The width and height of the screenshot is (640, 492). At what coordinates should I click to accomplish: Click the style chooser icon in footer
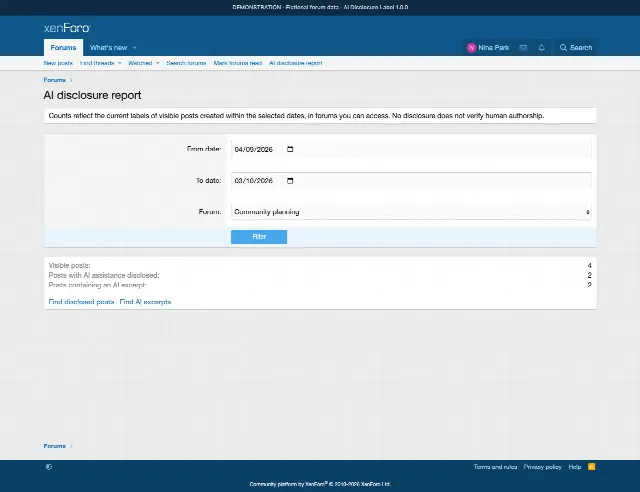tap(49, 467)
